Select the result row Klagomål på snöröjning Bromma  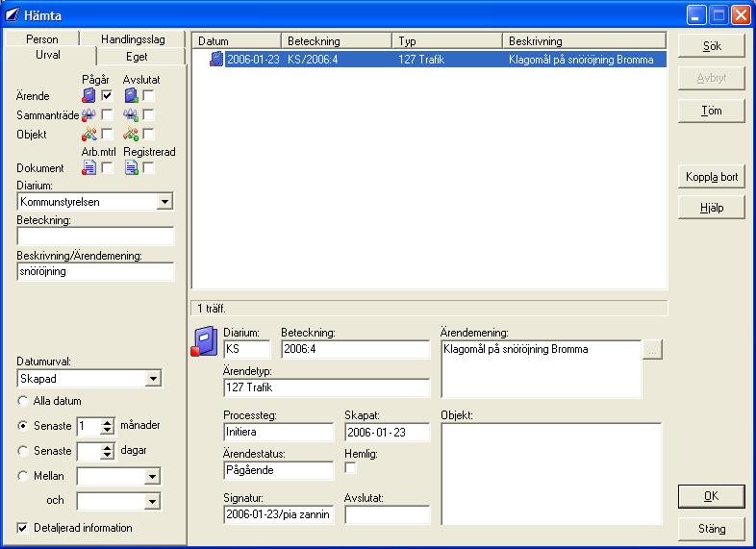(x=445, y=60)
